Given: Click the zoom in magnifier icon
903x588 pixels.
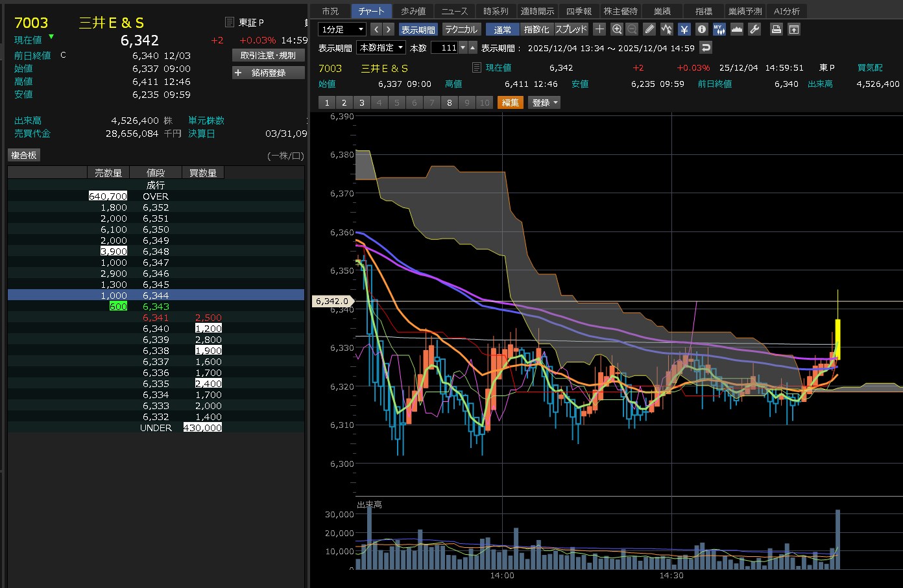Looking at the screenshot, I should 616,29.
